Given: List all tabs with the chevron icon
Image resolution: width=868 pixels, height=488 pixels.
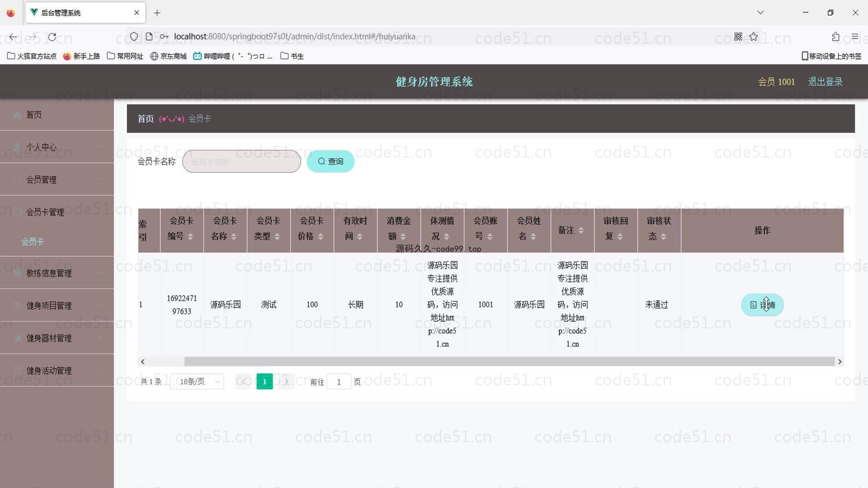Looking at the screenshot, I should coord(760,13).
